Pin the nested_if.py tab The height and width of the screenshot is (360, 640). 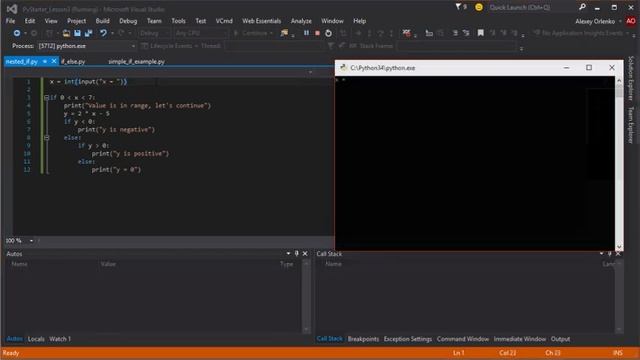tap(45, 61)
